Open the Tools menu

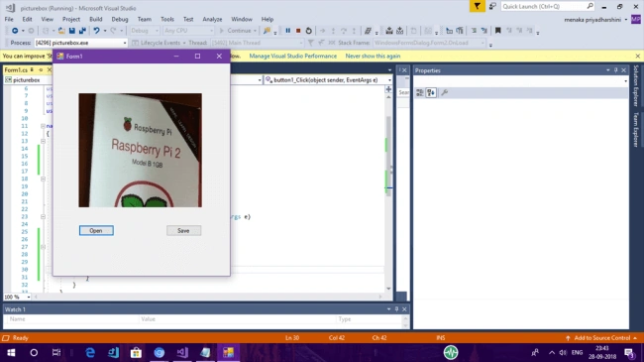point(167,19)
